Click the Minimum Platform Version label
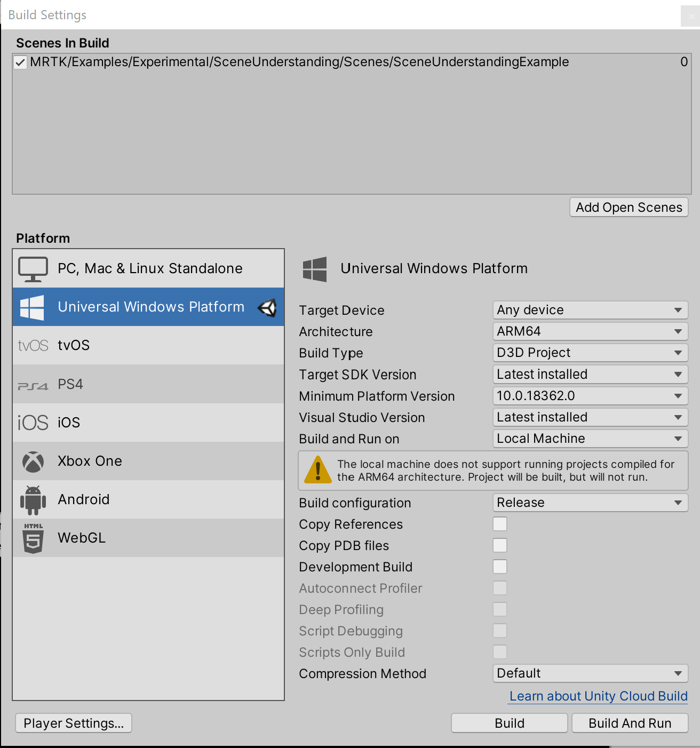The height and width of the screenshot is (748, 700). [x=377, y=396]
